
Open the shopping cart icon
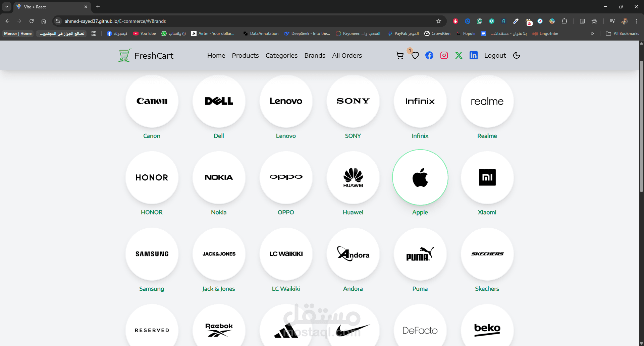(400, 56)
